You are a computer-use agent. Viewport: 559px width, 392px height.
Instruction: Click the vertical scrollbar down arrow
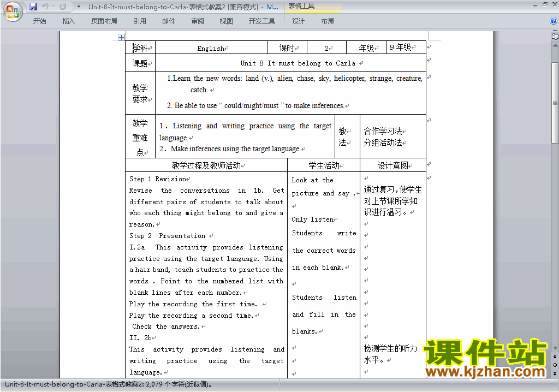point(555,348)
